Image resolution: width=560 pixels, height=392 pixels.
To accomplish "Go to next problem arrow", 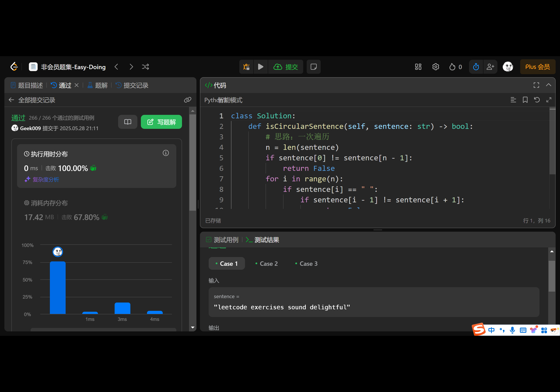I will click(x=131, y=67).
